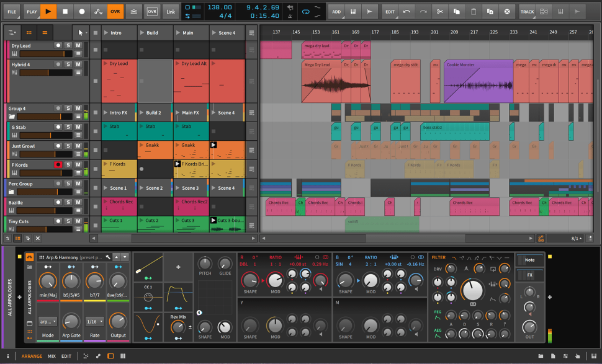Viewport: 602px width, 364px height.
Task: Open the TRACK menu
Action: tap(527, 12)
